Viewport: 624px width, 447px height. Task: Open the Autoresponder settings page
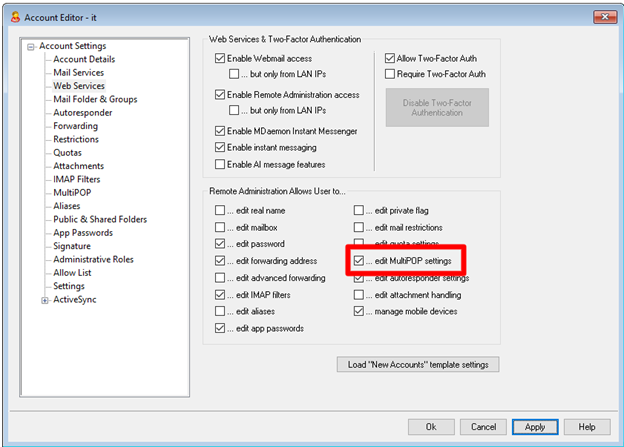[84, 113]
